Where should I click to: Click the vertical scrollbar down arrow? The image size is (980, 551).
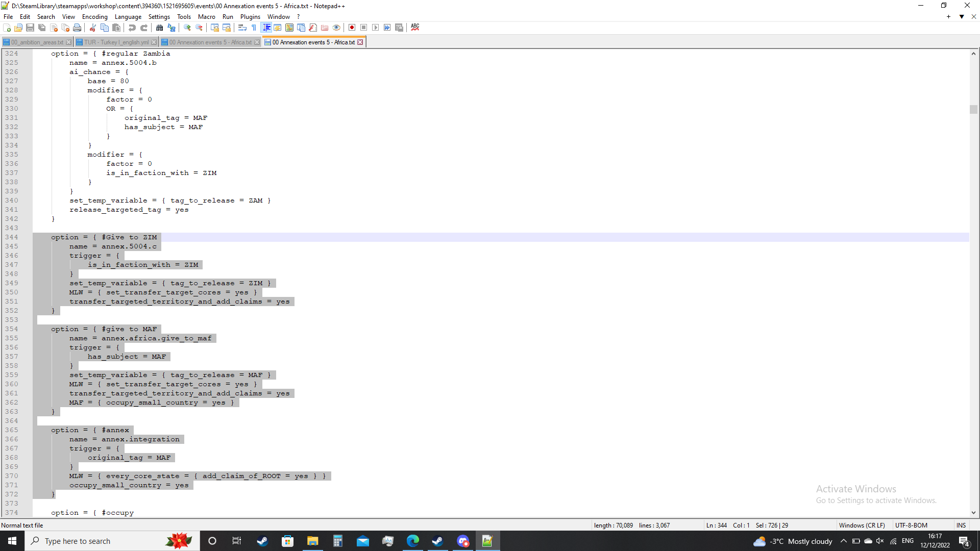click(973, 513)
